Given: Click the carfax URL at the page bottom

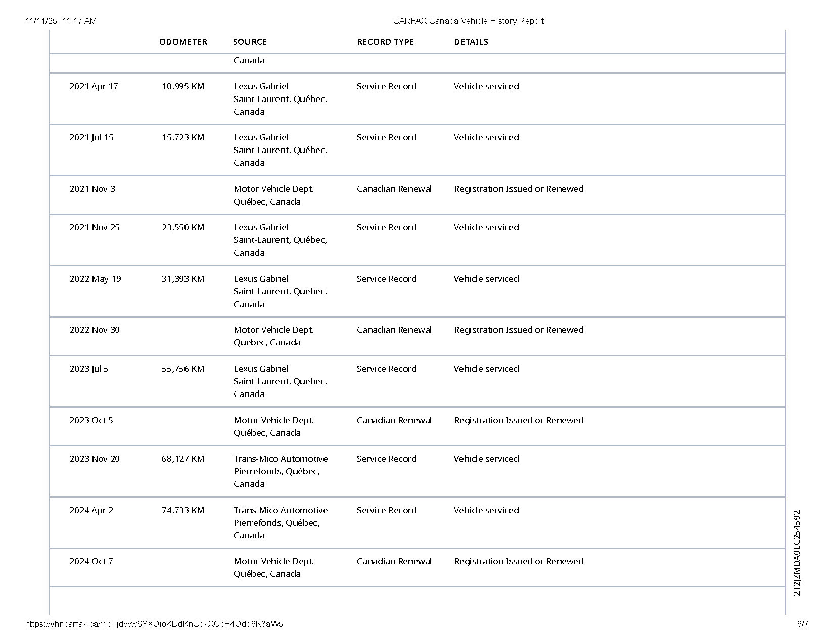Looking at the screenshot, I should (154, 624).
